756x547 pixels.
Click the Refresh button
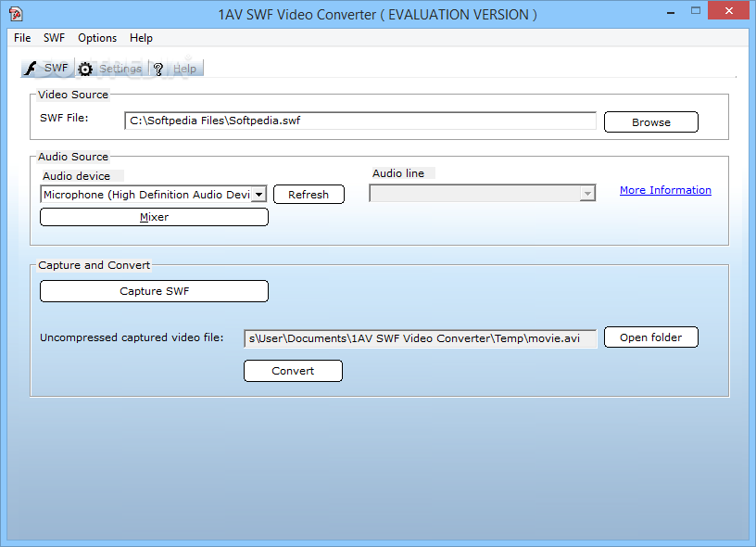(309, 195)
